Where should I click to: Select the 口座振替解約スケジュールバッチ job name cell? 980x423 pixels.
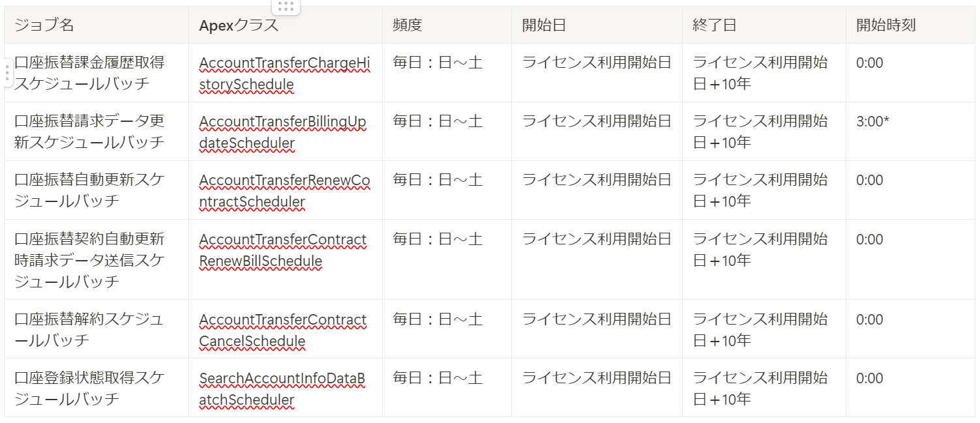pyautogui.click(x=97, y=329)
